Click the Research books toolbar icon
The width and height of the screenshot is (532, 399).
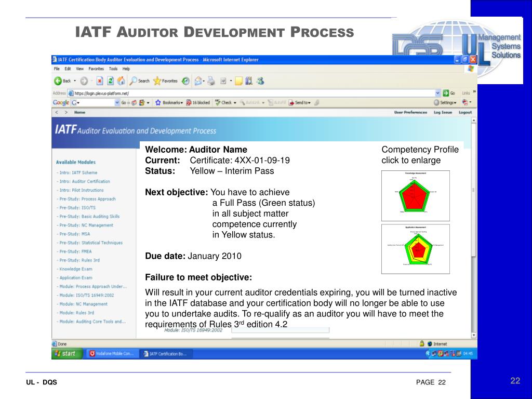click(x=249, y=81)
